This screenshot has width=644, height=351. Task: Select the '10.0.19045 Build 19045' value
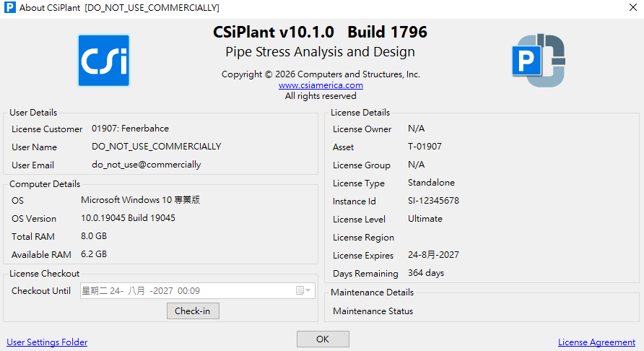128,218
